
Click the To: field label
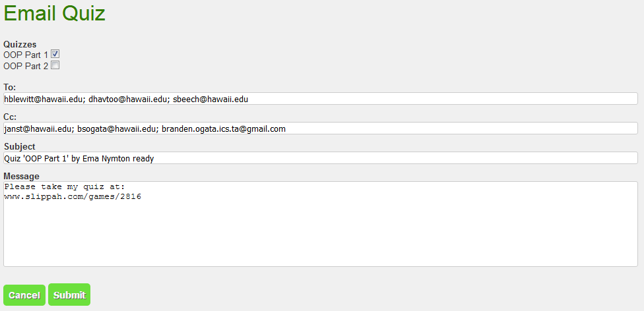[10, 87]
